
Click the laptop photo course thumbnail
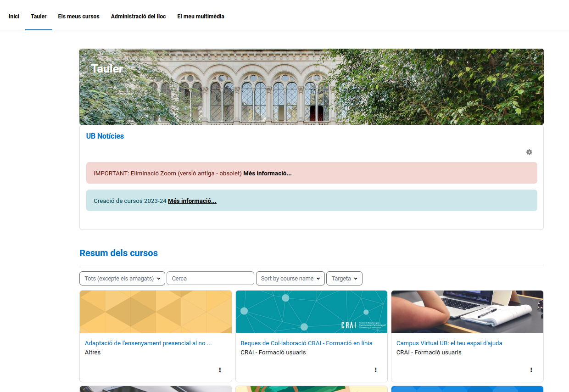click(x=467, y=312)
